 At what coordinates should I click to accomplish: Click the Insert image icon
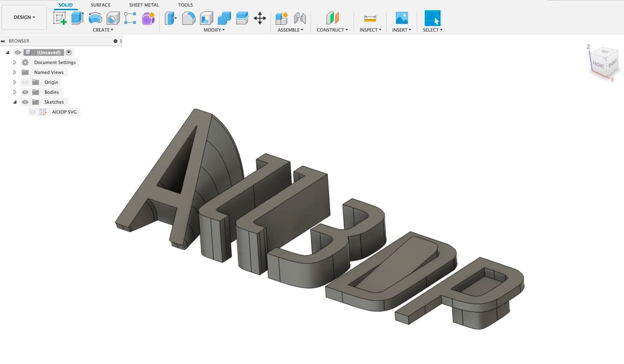pos(401,18)
